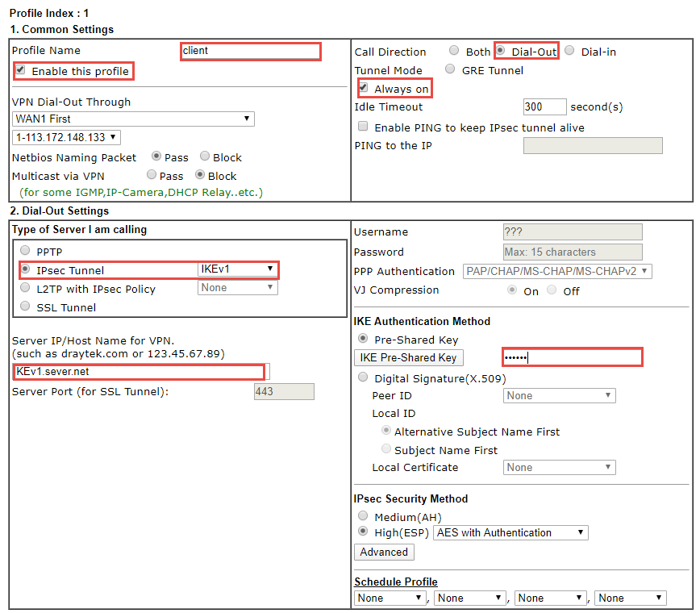Select Both for call direction

[x=454, y=51]
